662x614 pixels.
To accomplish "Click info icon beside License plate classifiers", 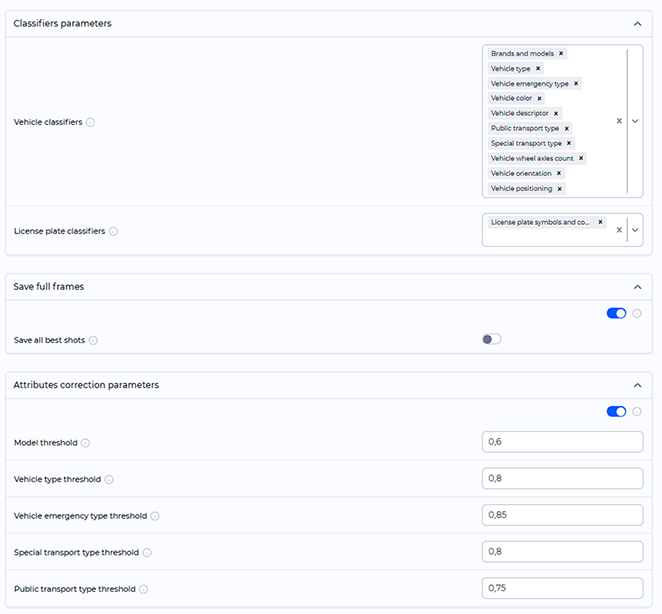I will coord(113,231).
